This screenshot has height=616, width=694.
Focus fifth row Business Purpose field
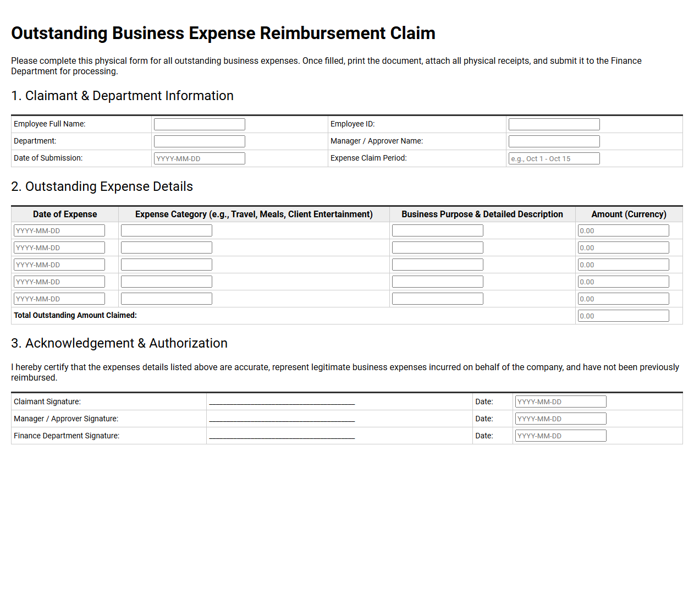point(438,299)
